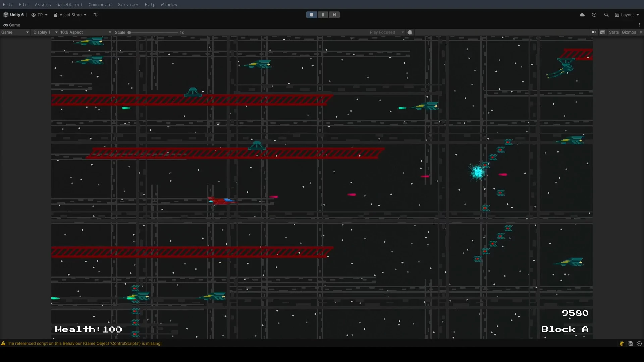Adjust the Scale slider in Game view
644x362 pixels.
tap(129, 32)
